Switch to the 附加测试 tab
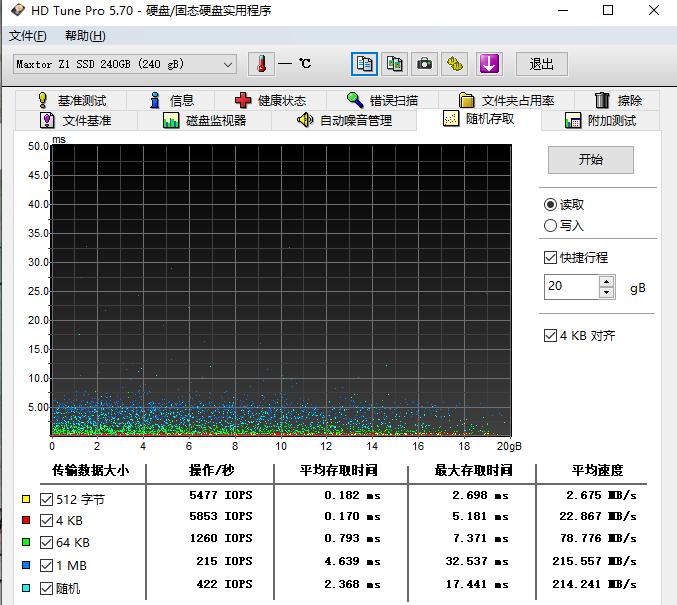This screenshot has height=605, width=677. tap(600, 120)
